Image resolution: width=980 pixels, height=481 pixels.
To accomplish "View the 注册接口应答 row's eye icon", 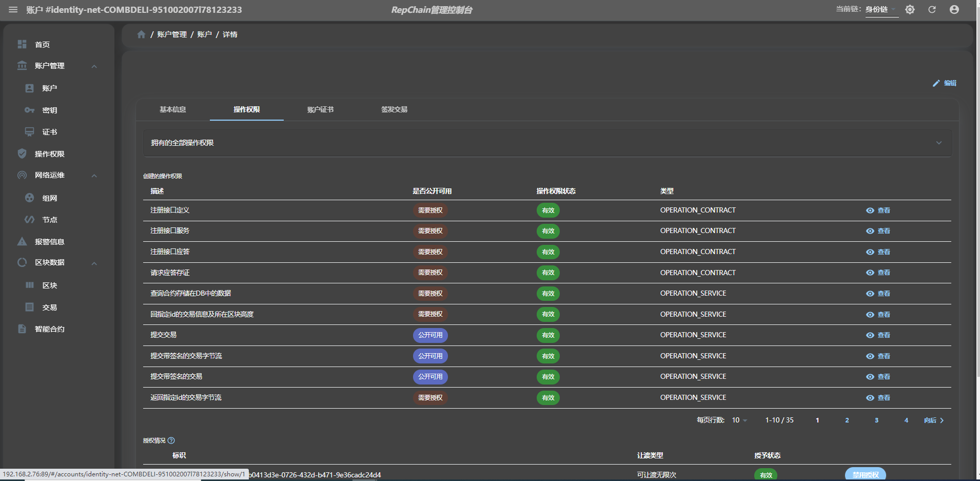I will click(x=870, y=252).
